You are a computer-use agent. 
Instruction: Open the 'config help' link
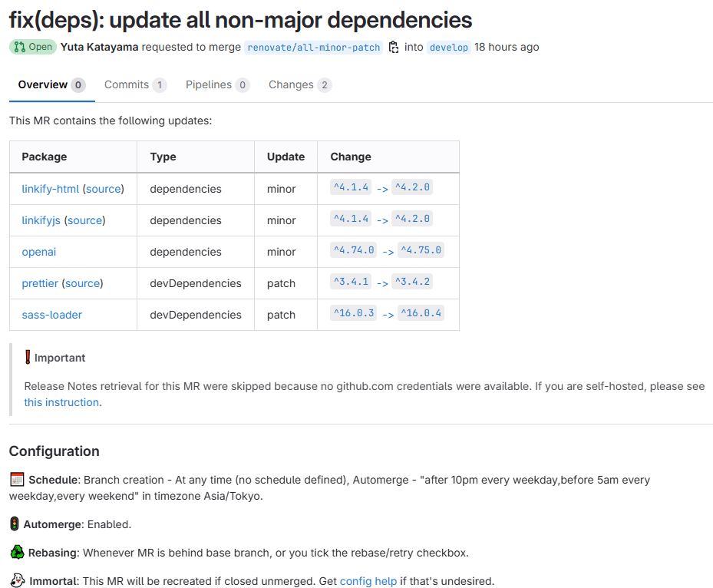tap(368, 580)
